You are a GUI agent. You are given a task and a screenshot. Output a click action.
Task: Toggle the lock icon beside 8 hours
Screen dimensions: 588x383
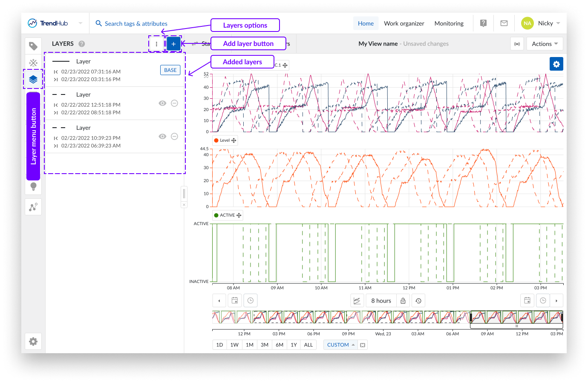[x=403, y=301]
